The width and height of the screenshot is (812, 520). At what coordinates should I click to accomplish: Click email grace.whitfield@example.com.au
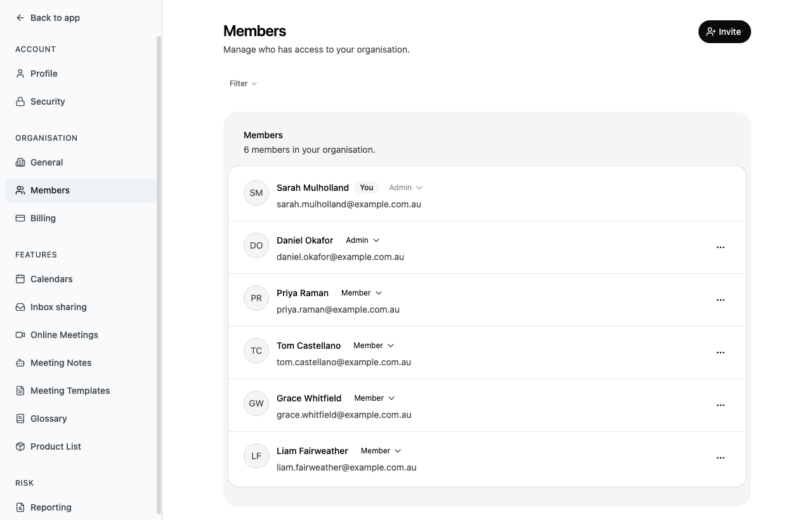coord(344,415)
